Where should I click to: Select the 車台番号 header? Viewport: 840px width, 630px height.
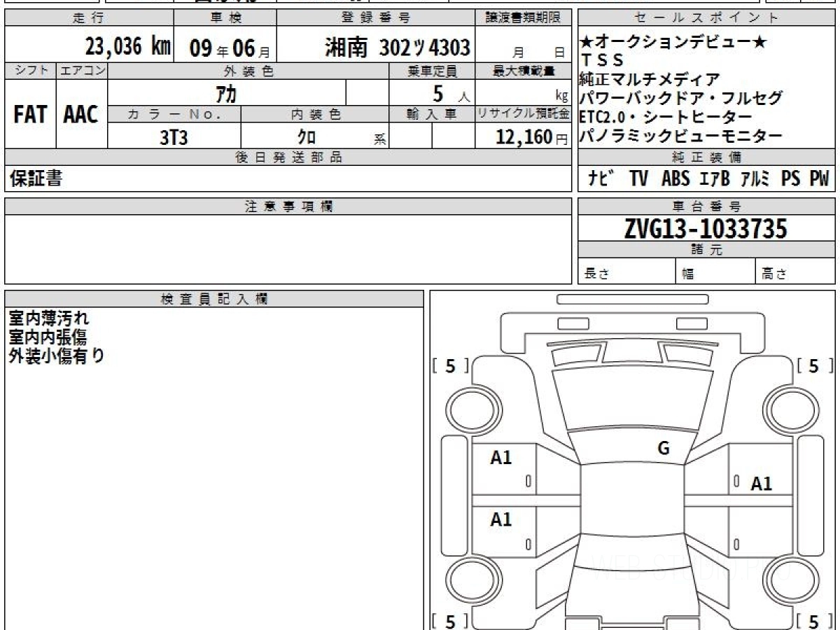pos(706,206)
